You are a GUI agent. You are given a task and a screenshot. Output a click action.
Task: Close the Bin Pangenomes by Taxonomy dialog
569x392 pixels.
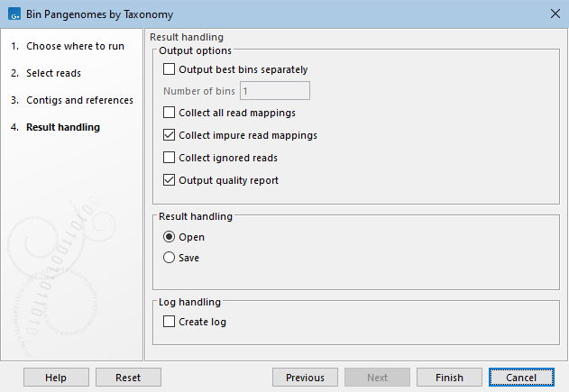[553, 14]
